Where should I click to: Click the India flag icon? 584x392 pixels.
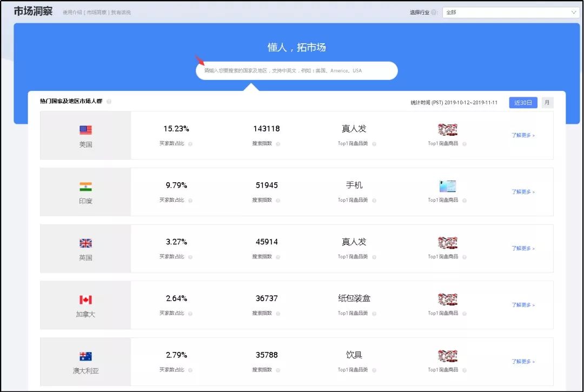pyautogui.click(x=85, y=185)
